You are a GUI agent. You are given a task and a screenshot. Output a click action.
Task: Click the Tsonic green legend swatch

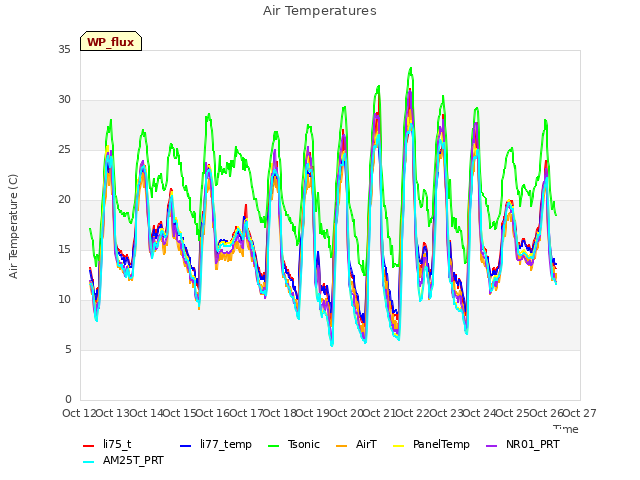point(273,446)
